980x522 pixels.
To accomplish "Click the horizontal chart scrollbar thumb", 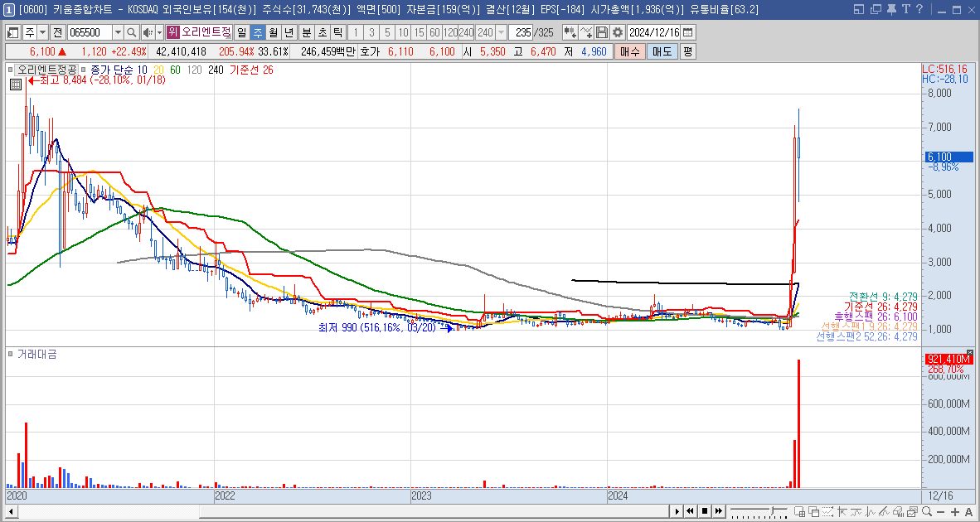I will (434, 512).
